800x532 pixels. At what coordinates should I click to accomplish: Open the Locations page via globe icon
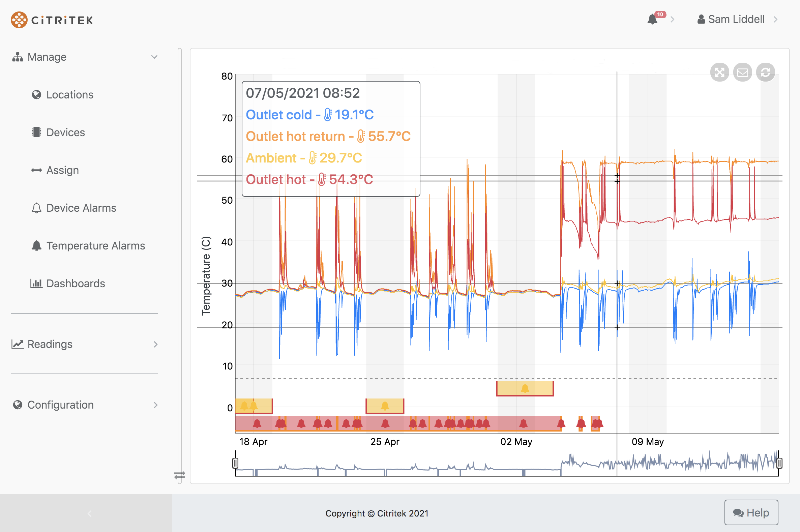37,95
